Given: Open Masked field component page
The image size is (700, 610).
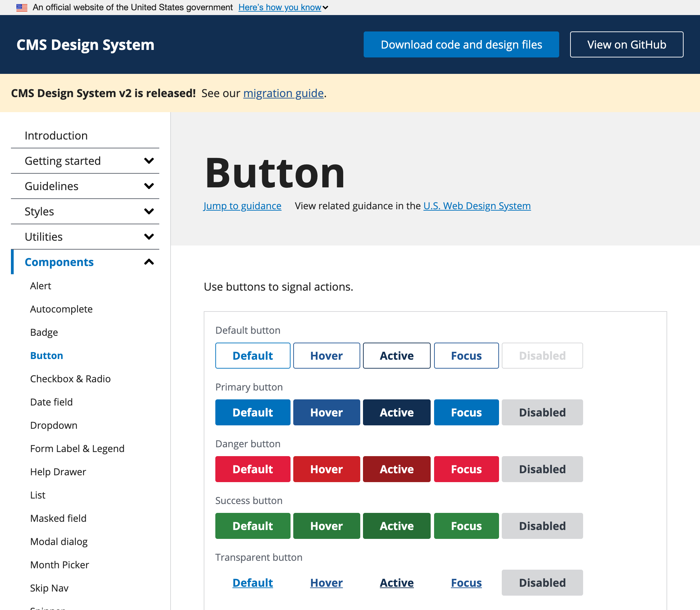Looking at the screenshot, I should tap(58, 518).
